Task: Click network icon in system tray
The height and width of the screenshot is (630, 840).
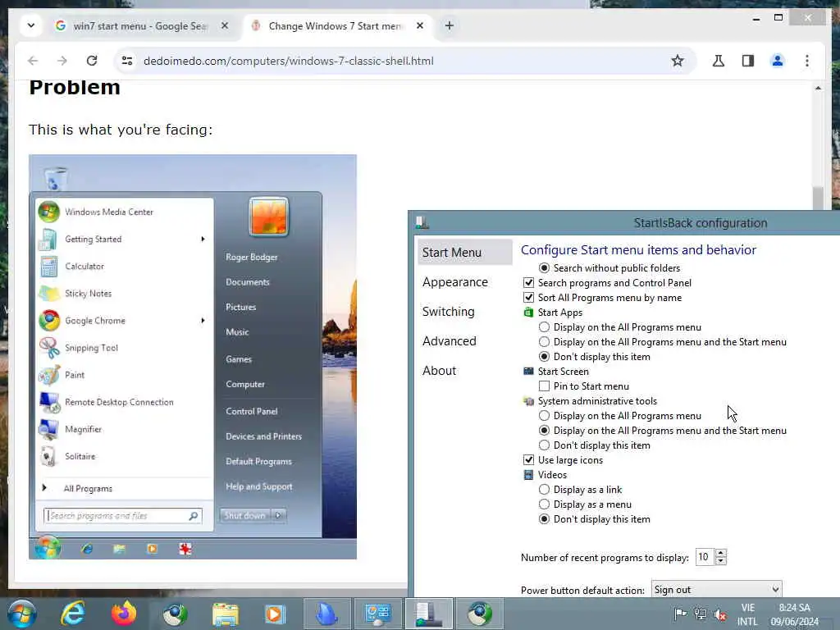Action: click(701, 614)
